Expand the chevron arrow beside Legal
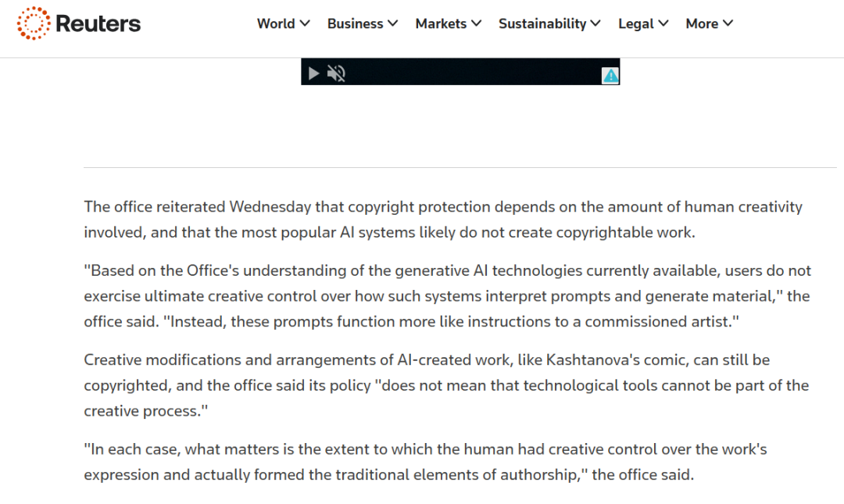The width and height of the screenshot is (844, 504). point(663,23)
